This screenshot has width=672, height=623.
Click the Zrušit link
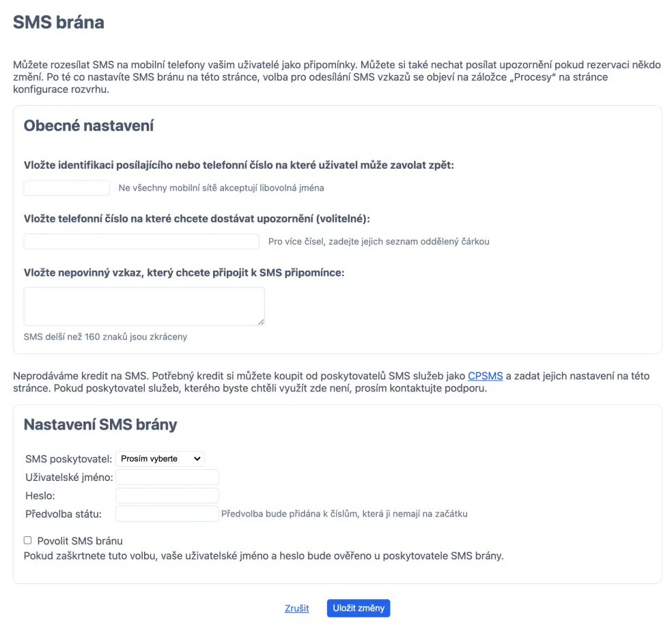(297, 608)
